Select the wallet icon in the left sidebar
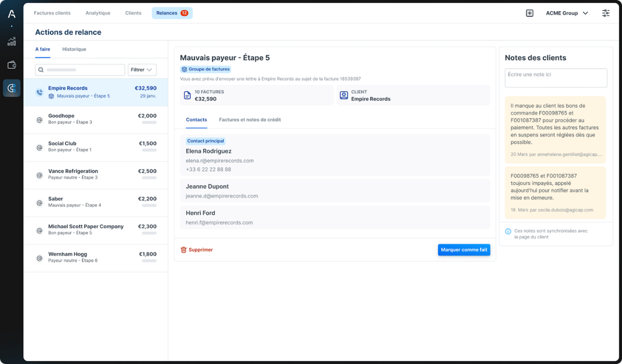Screen dimensions: 622x364 (11, 64)
